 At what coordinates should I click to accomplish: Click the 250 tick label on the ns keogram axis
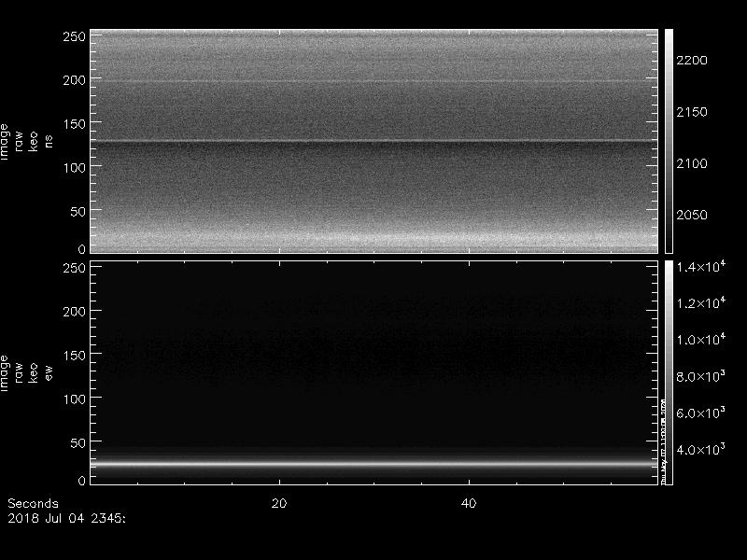click(74, 36)
